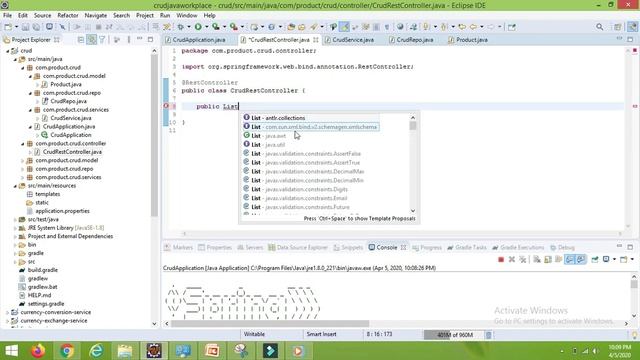Expand JRE System Library node
Viewport: 640px width, 360px height.
pos(15,228)
